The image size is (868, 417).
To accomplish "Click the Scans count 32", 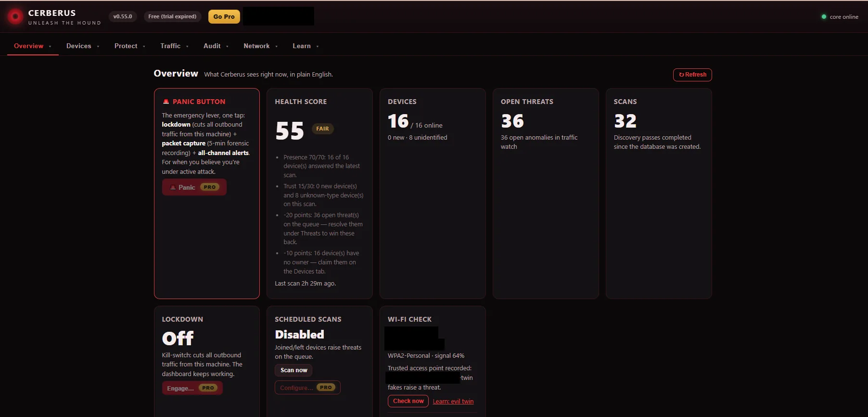I will pyautogui.click(x=625, y=121).
